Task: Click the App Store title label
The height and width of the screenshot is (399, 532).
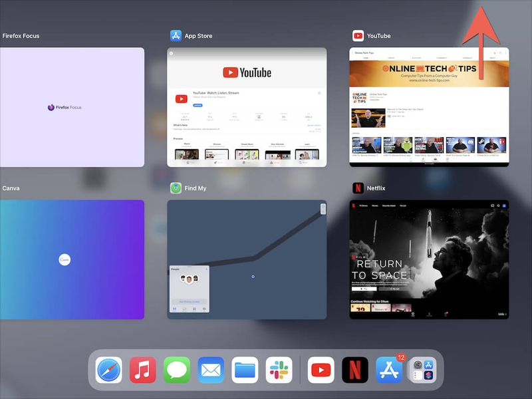Action: pos(198,36)
